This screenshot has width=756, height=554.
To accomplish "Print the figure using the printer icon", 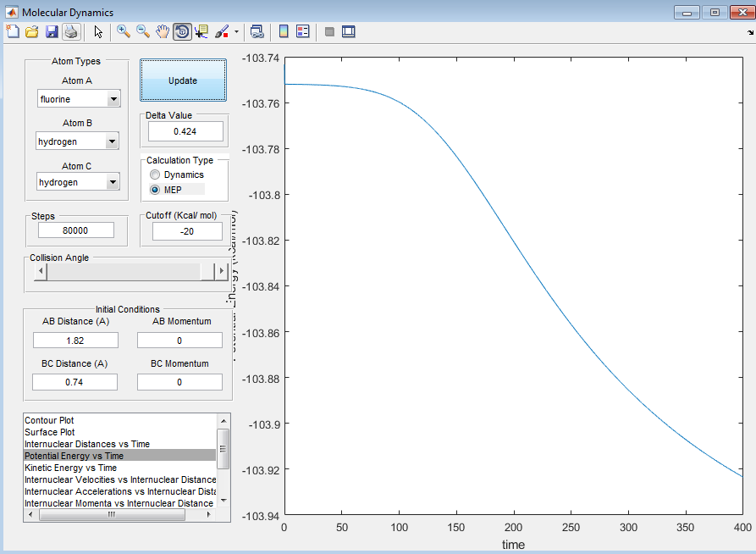I will click(71, 31).
